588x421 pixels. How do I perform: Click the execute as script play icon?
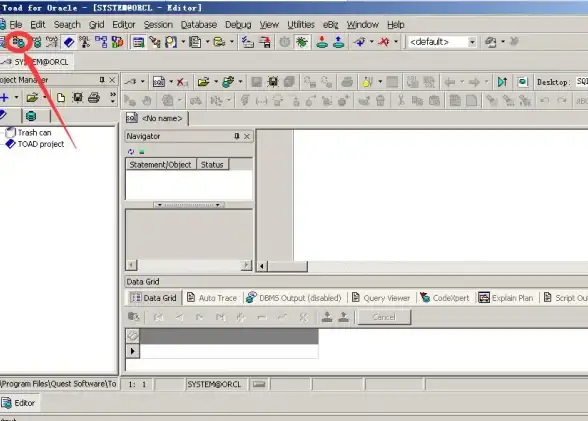[502, 82]
